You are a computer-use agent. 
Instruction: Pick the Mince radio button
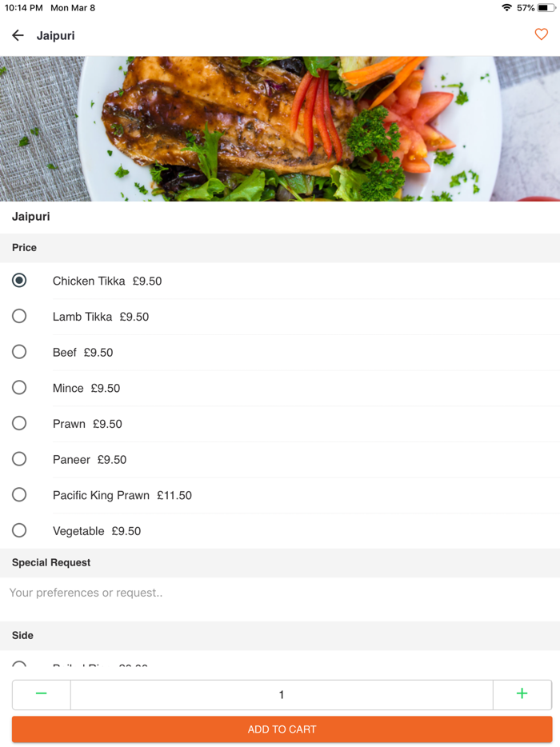[x=19, y=387]
